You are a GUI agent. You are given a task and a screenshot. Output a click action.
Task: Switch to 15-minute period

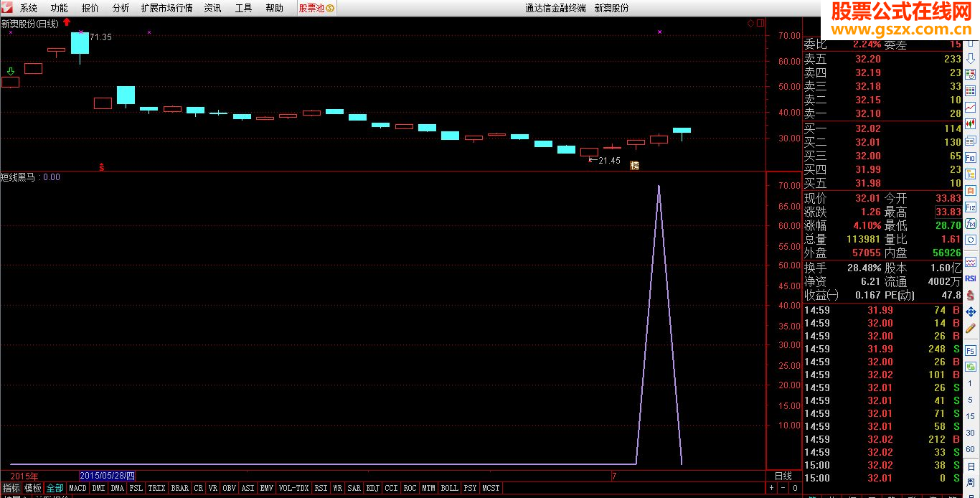pyautogui.click(x=971, y=417)
